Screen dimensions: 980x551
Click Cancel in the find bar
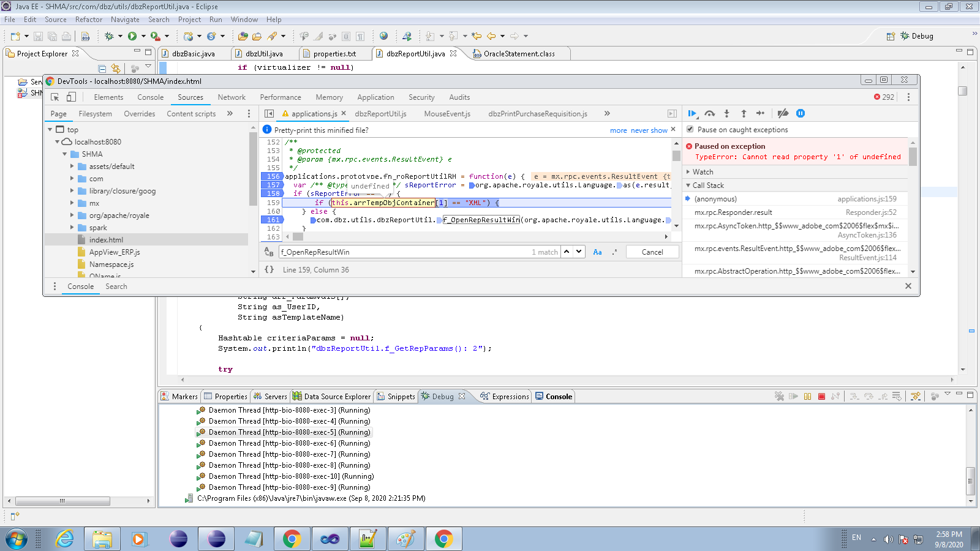point(652,252)
